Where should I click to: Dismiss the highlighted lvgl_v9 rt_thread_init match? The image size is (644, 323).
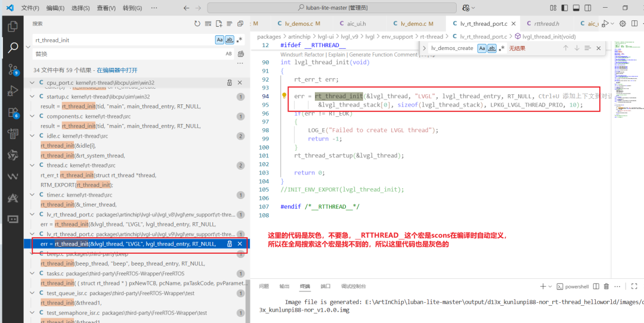tap(240, 244)
